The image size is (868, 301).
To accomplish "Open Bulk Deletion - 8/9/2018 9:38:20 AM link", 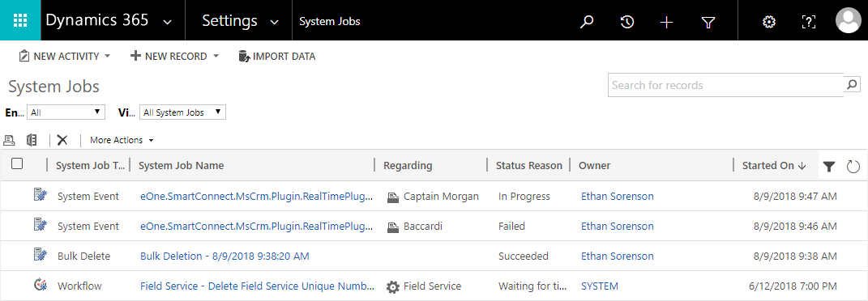I will [x=224, y=256].
